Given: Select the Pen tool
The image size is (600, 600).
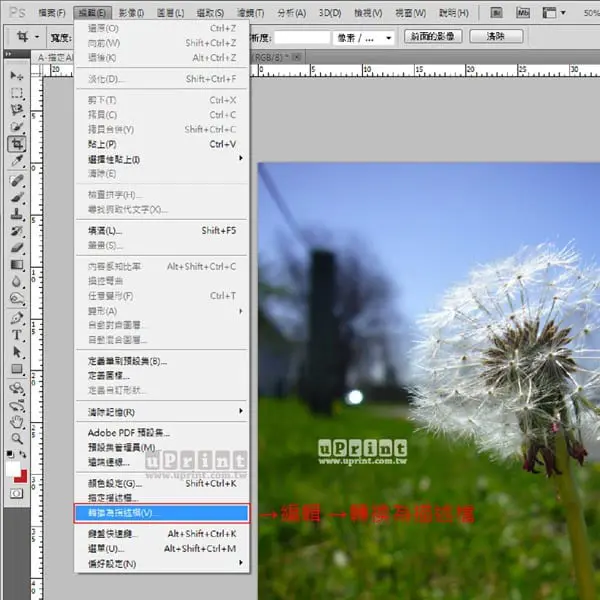Looking at the screenshot, I should [16, 318].
